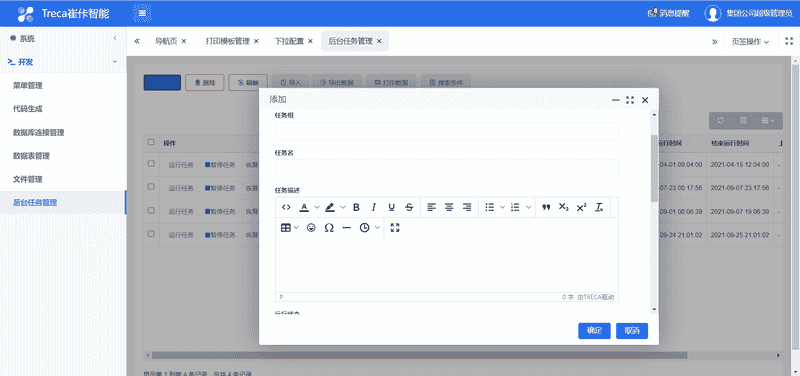Open table options dropdown arrow
Screen dimensions: 800x376
[296, 228]
